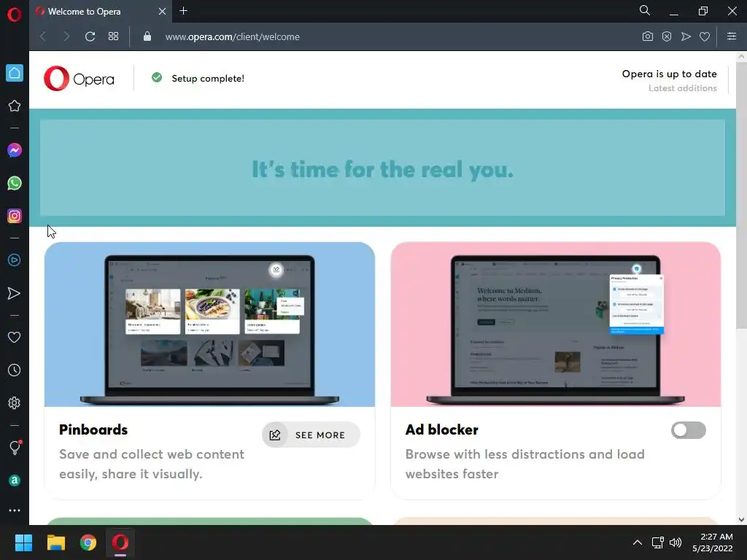Take a snapshot with camera icon
This screenshot has width=747, height=560.
(648, 36)
